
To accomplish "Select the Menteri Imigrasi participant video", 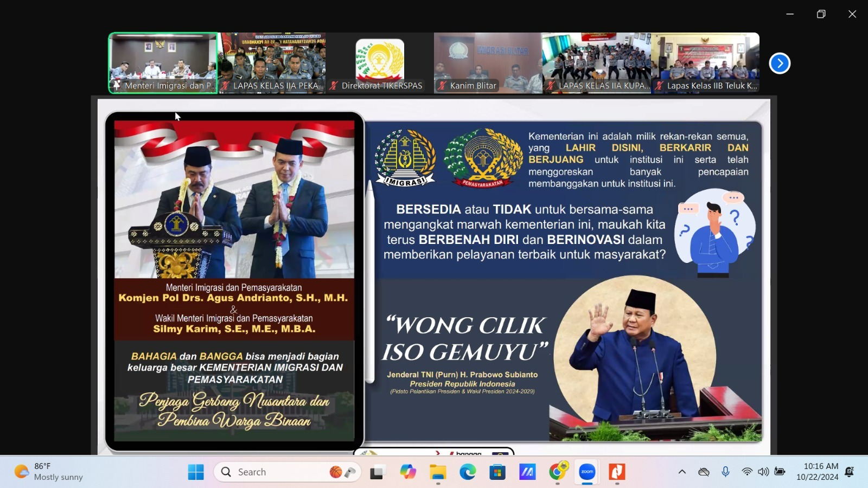I will [163, 63].
